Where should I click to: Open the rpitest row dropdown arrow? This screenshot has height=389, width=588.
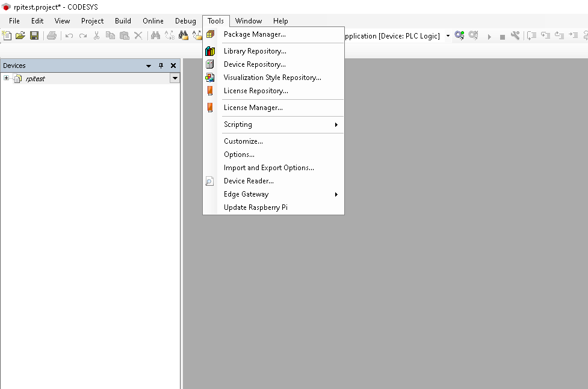175,78
